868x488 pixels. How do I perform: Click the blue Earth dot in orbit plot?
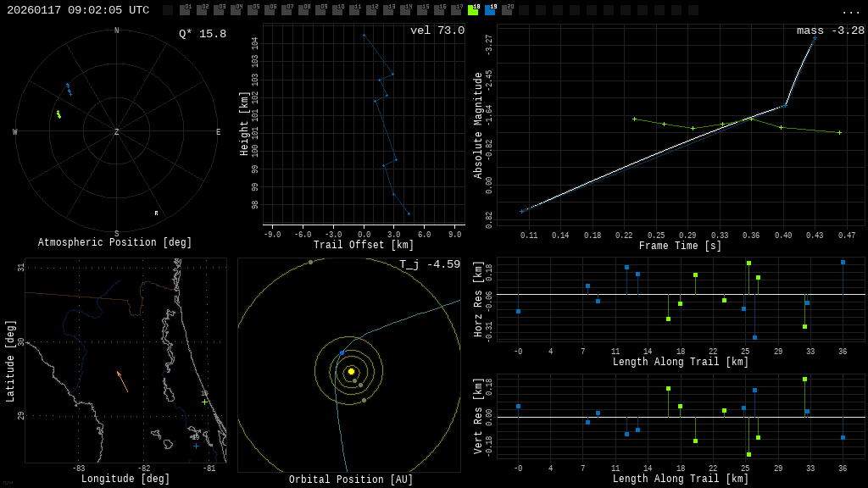342,352
